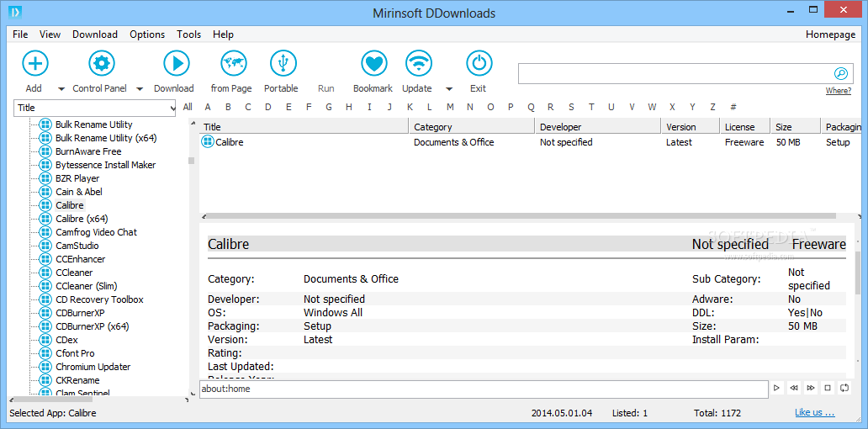Click the icon next to BurnAware Free
Image resolution: width=868 pixels, height=429 pixels.
(x=46, y=151)
